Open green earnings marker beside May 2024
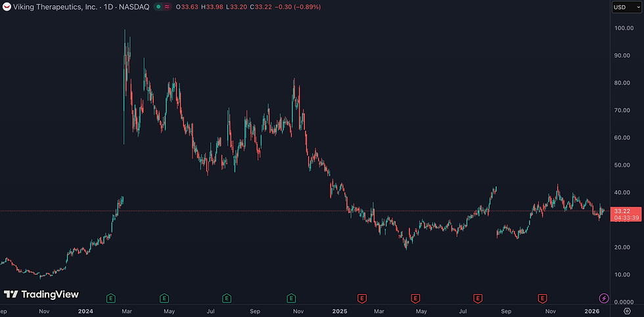This screenshot has height=317, width=644. 164,298
